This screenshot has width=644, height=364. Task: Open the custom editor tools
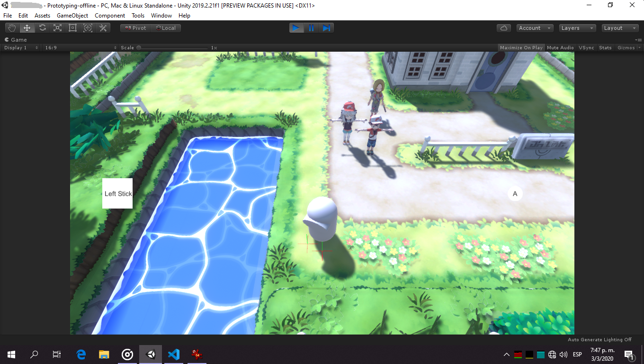(103, 28)
